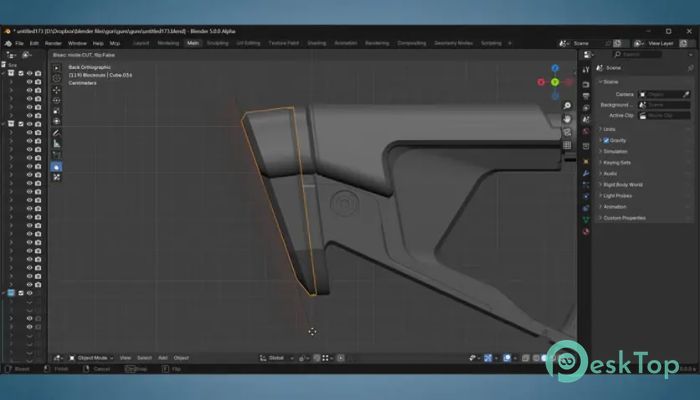This screenshot has width=700, height=400.
Task: Open the viewport View menu
Action: click(x=125, y=358)
